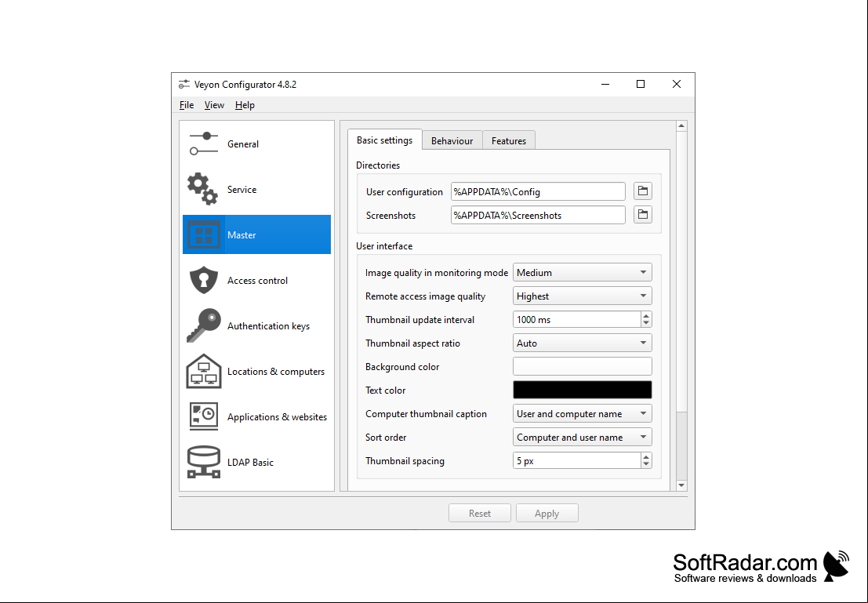Click the Thumbnail update interval value field

[x=577, y=319]
